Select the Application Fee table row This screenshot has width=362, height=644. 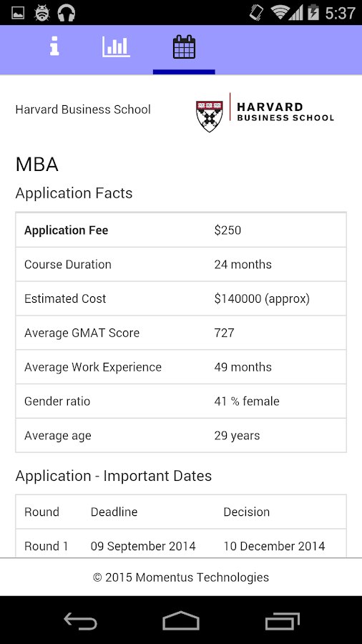coord(181,230)
